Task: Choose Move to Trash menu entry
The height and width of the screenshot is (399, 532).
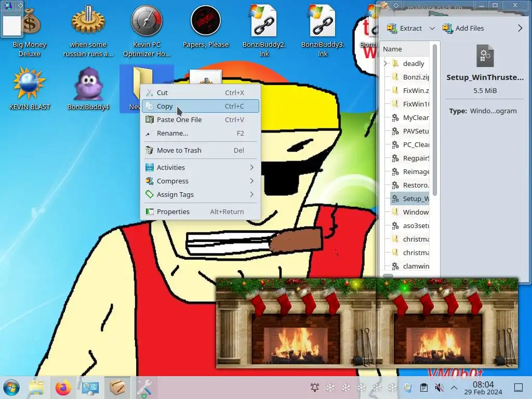Action: (200, 150)
